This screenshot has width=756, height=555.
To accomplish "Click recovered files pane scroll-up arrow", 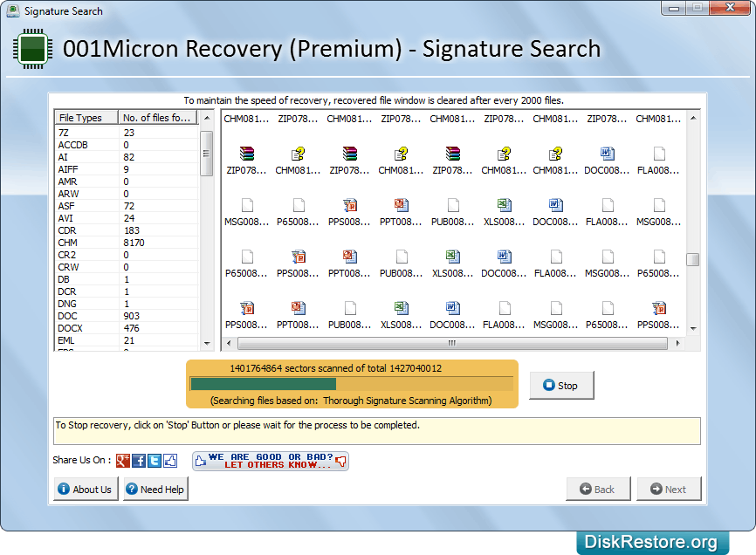I will [693, 118].
